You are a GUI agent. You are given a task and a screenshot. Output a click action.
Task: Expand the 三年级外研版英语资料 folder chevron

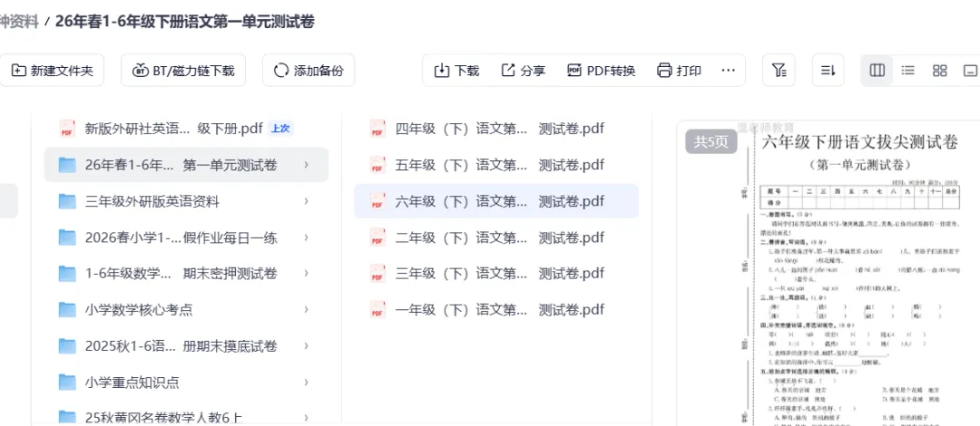pos(306,201)
